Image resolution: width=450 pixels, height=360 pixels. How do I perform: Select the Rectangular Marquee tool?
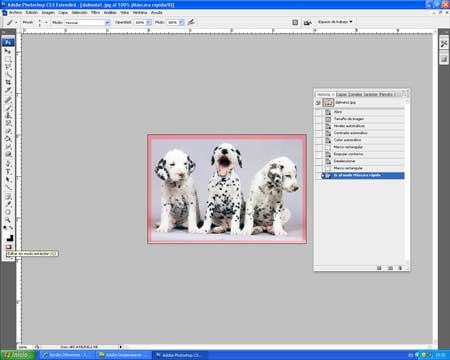tap(8, 59)
